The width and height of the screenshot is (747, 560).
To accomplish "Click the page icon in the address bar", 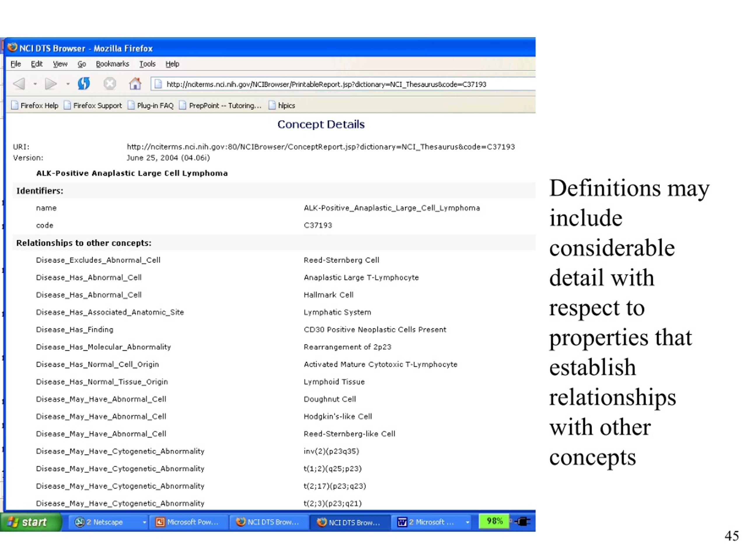I will 158,84.
